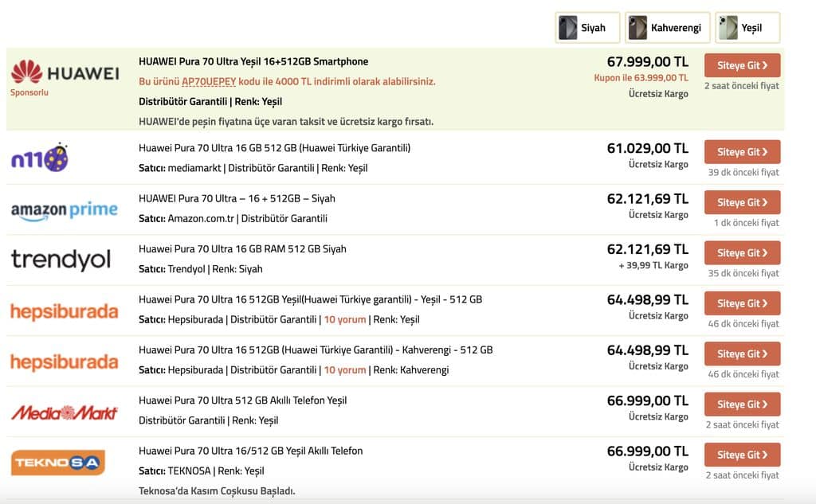Click 35 dk önceki fiyat timestamp
Screen dimensions: 816x504
click(x=743, y=273)
